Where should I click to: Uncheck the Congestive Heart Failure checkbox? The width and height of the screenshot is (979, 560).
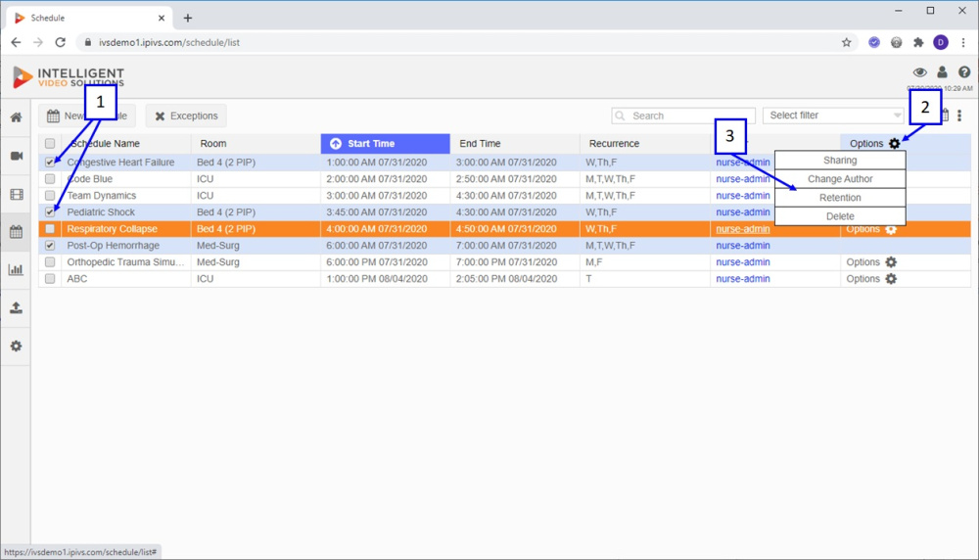point(50,163)
